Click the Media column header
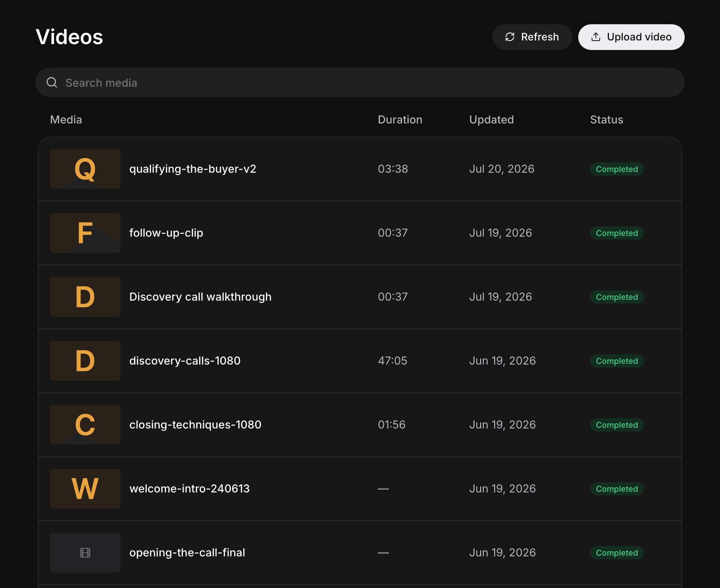 click(66, 119)
